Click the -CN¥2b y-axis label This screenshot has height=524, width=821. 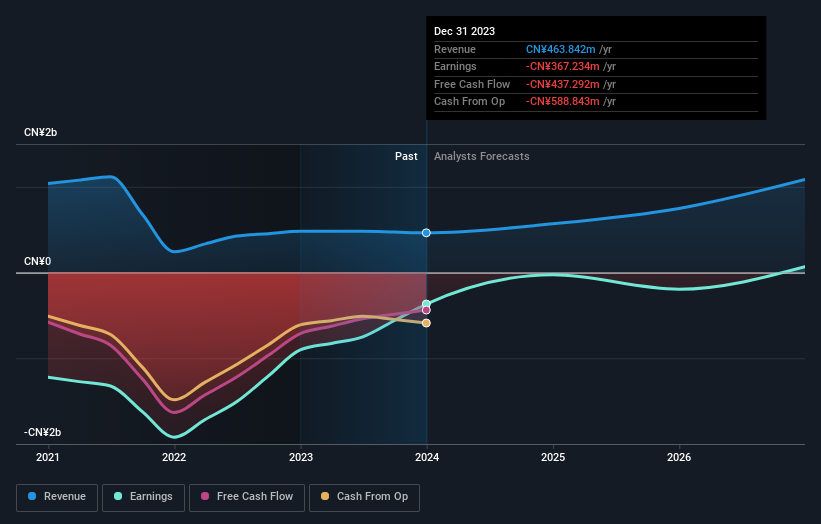pyautogui.click(x=42, y=432)
